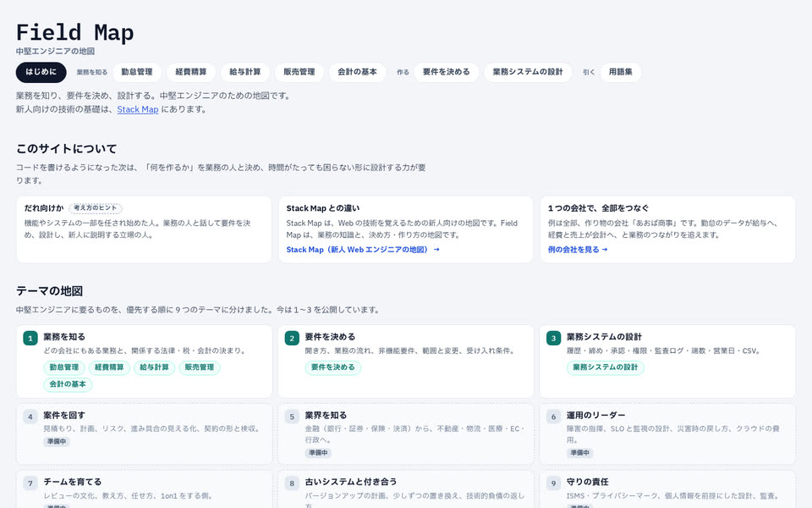Click the だれ向けか card title
Viewport: 812px width, 508px height.
[x=44, y=208]
